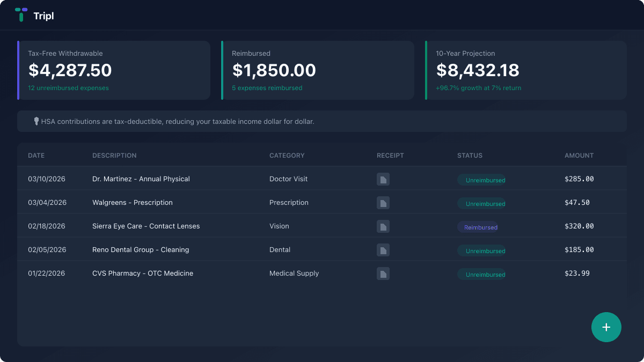Image resolution: width=644 pixels, height=362 pixels.
Task: Click the 12 unreimbursed expenses link
Action: 68,88
